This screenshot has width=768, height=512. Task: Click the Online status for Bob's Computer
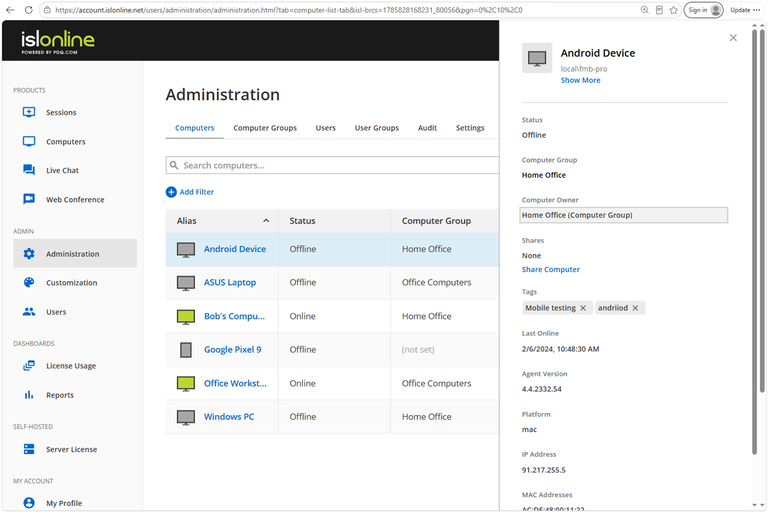tap(302, 317)
